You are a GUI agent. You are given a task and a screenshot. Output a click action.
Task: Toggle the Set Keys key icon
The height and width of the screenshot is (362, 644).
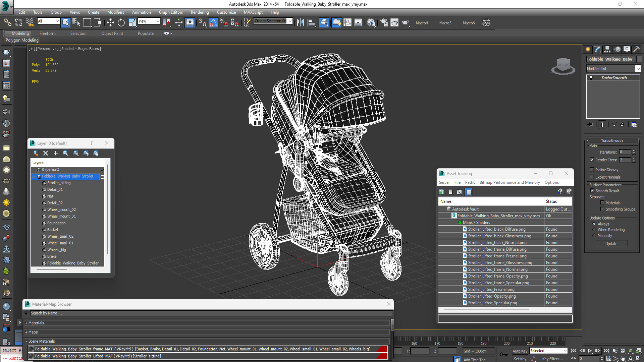point(503,354)
